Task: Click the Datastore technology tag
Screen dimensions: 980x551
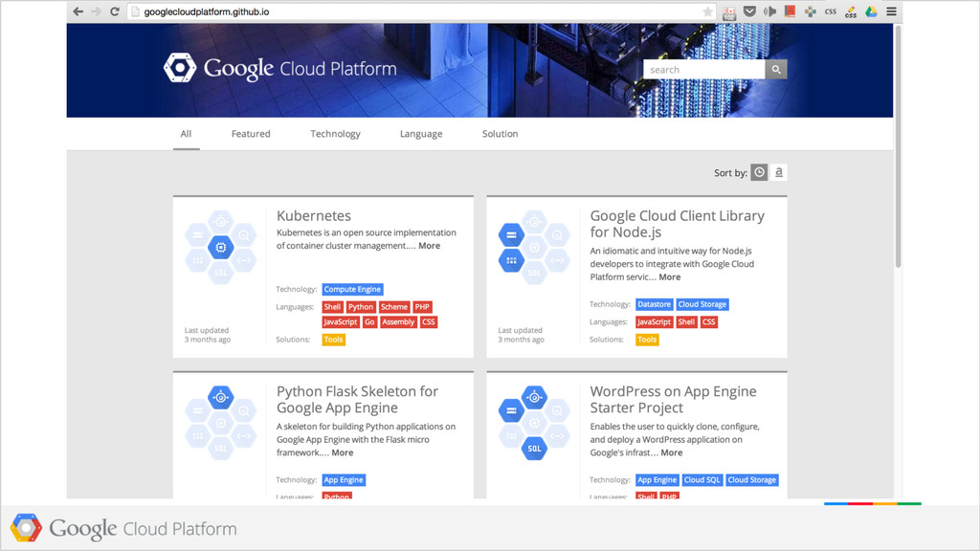Action: click(655, 304)
